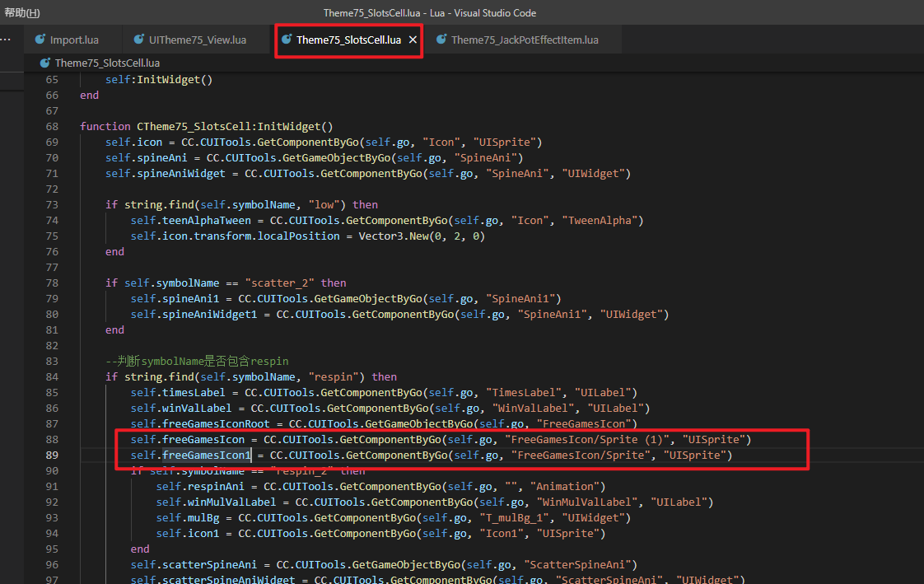Click the Chinese comment on line 83
The height and width of the screenshot is (584, 924).
tap(197, 362)
